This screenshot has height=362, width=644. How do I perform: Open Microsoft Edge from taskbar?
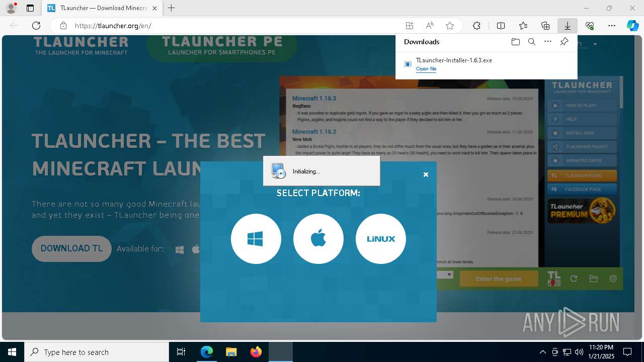(x=207, y=352)
